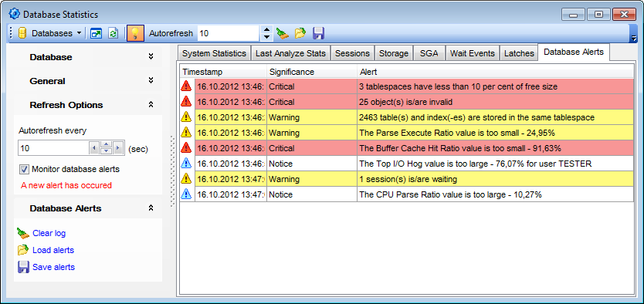Viewport: 644px width, 304px height.
Task: Click critical icon on invalid objects row
Action: (186, 101)
